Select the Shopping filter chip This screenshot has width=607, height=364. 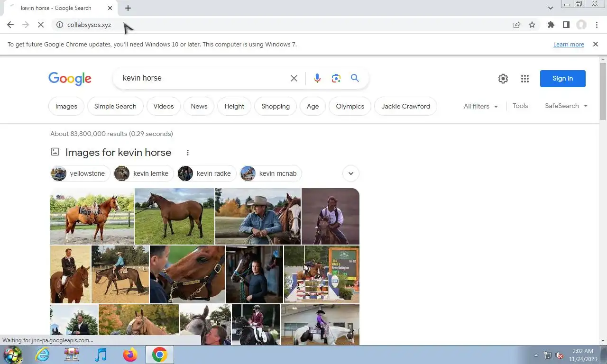coord(276,106)
